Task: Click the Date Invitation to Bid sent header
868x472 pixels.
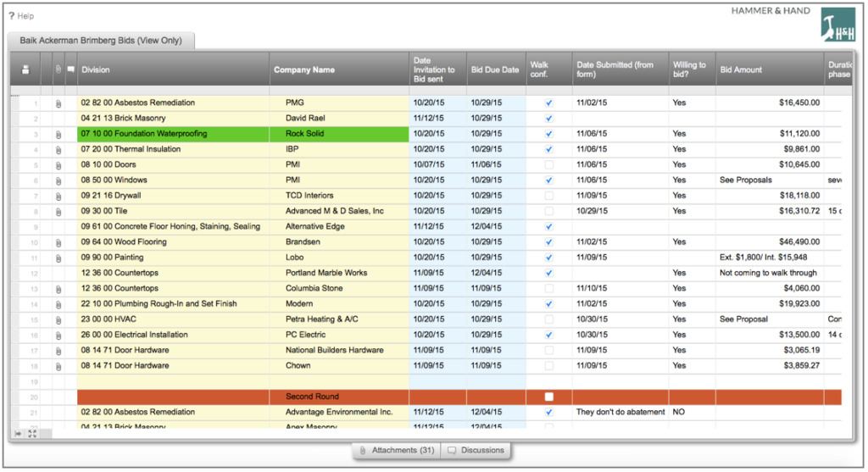Action: [438, 69]
